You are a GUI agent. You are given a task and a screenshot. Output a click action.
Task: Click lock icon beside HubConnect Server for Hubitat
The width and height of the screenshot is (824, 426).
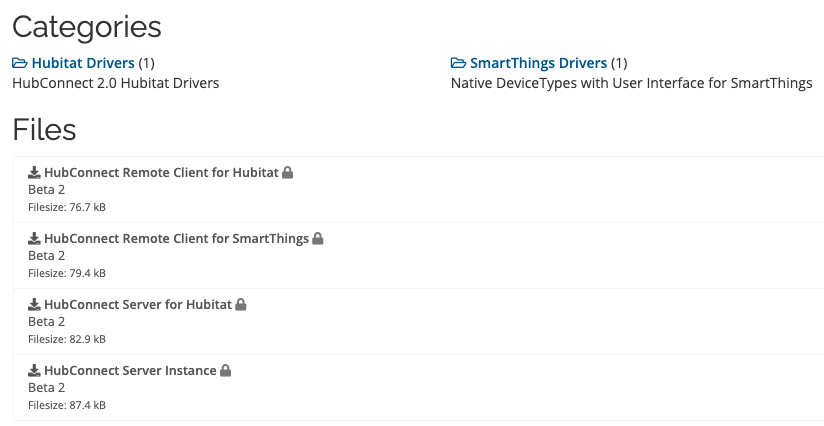pyautogui.click(x=241, y=305)
